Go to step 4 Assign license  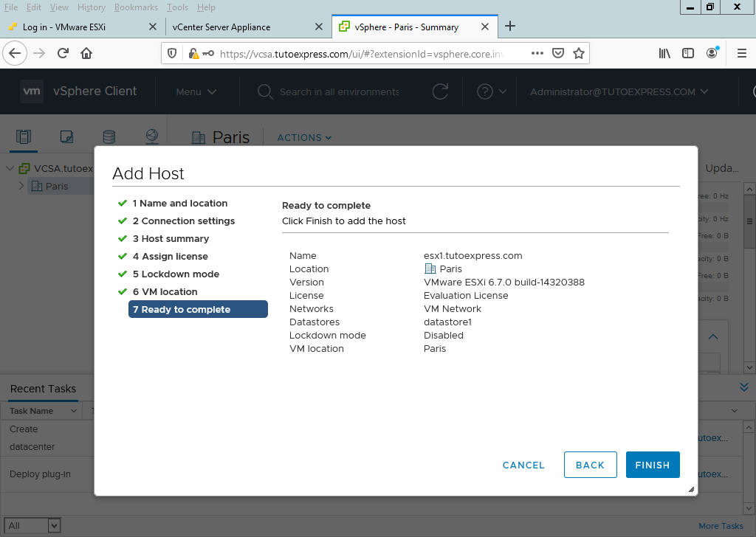coord(171,257)
